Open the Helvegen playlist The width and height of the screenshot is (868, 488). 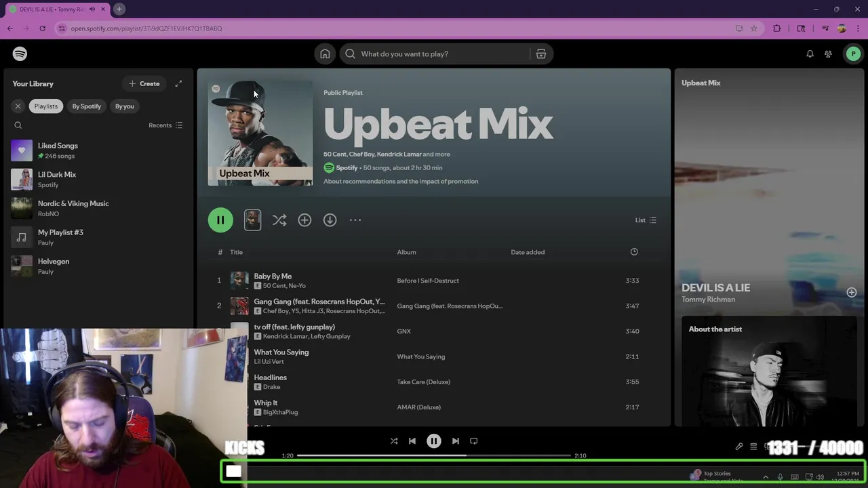tap(98, 266)
